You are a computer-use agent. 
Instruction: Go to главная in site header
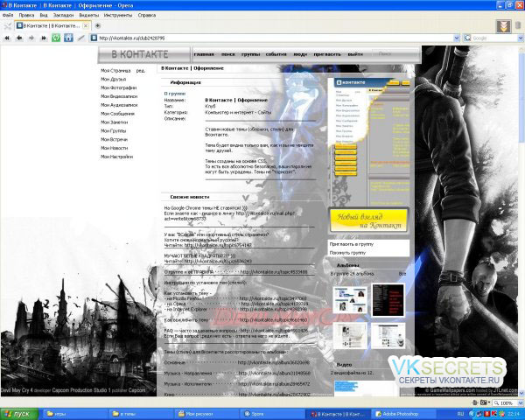(204, 54)
